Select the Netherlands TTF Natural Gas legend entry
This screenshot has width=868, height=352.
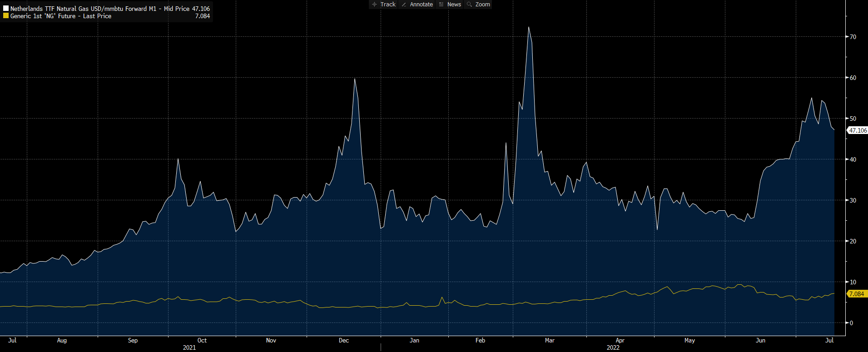[x=100, y=9]
